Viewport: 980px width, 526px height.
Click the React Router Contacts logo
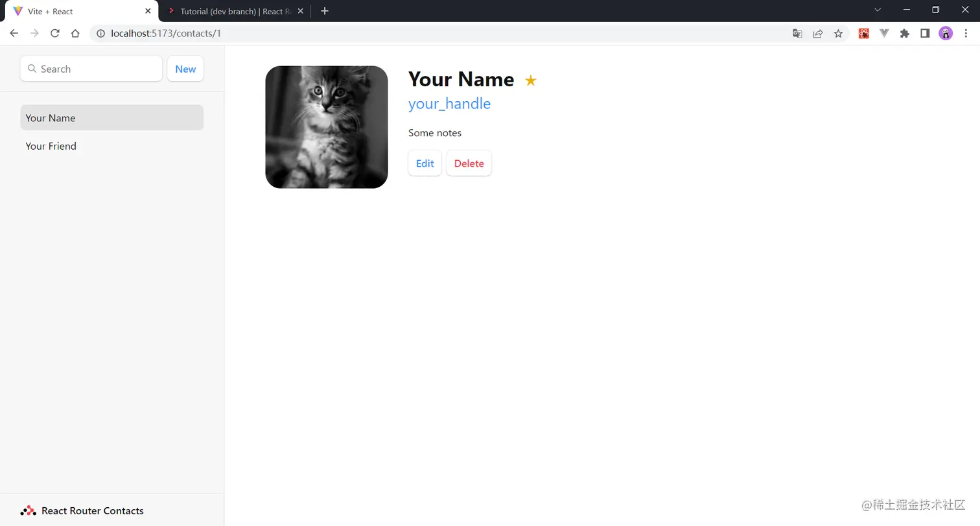29,510
